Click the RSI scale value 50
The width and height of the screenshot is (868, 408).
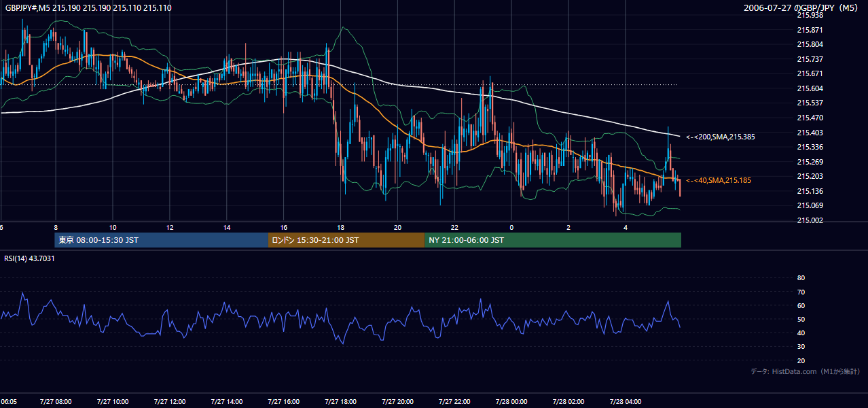801,319
